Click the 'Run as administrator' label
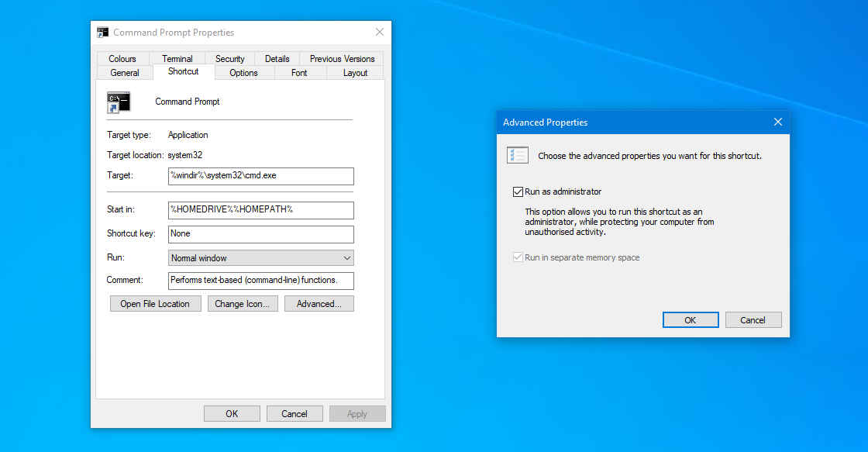This screenshot has height=452, width=868. click(x=563, y=191)
